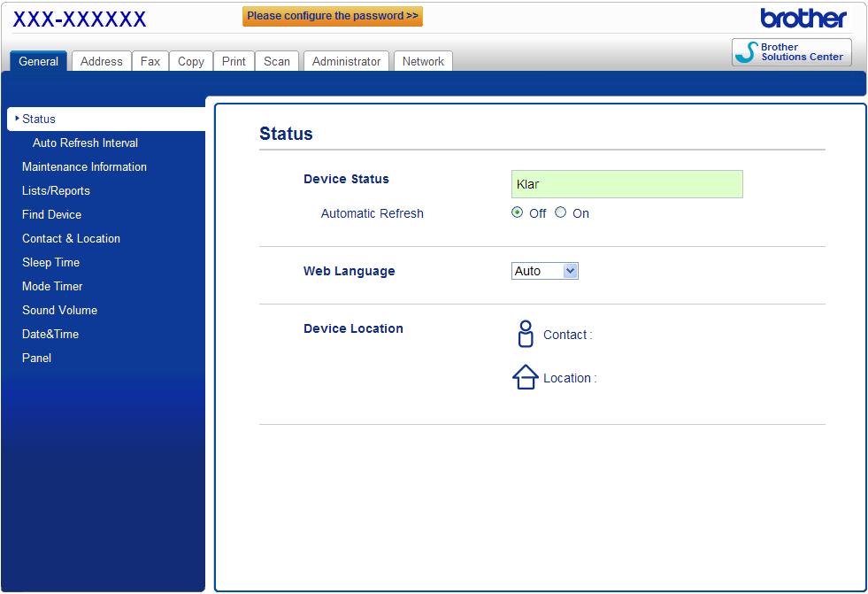Click the Contact : text
The image size is (868, 594).
[568, 335]
